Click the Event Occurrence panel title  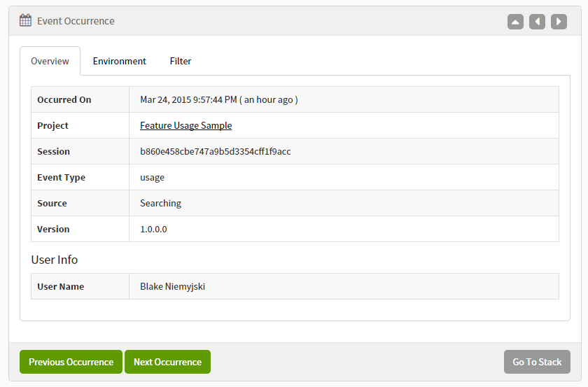click(x=76, y=21)
